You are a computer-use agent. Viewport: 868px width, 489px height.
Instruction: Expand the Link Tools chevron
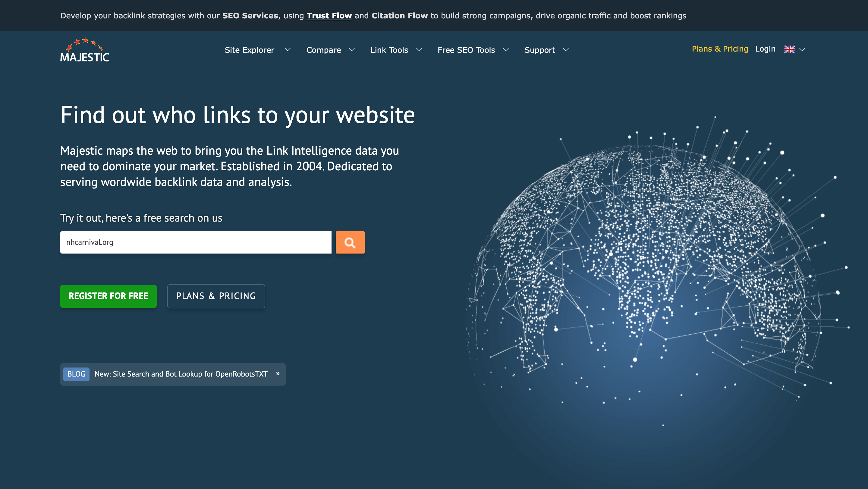pos(419,49)
